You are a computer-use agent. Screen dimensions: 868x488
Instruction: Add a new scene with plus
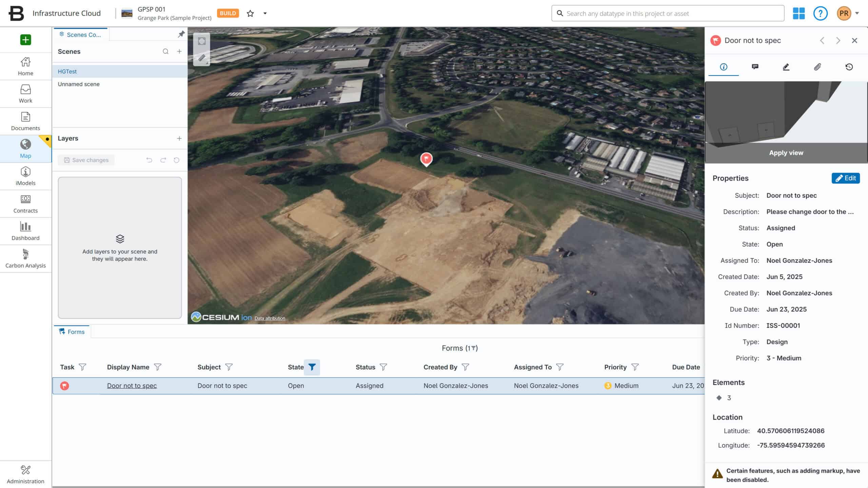click(179, 52)
